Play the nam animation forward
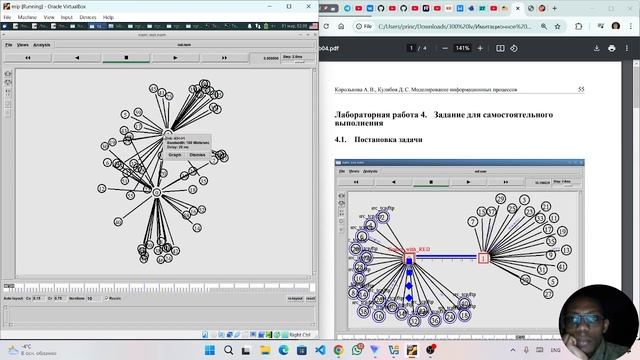 click(x=175, y=58)
